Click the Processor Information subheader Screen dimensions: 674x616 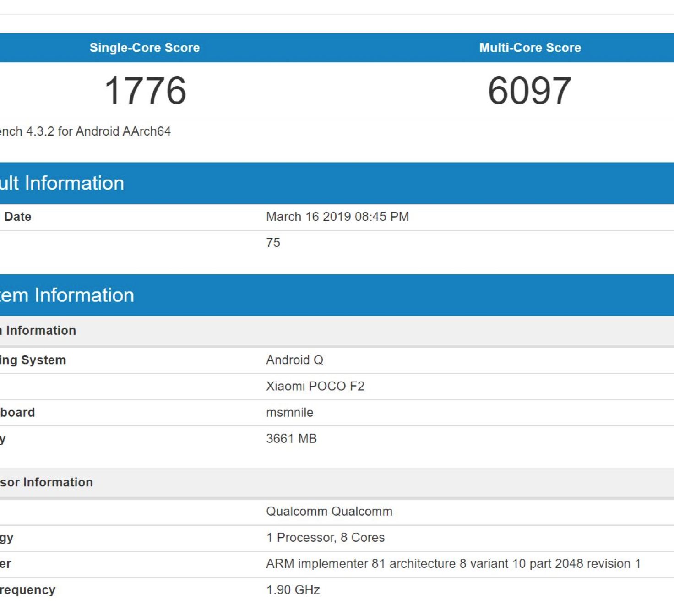click(46, 482)
